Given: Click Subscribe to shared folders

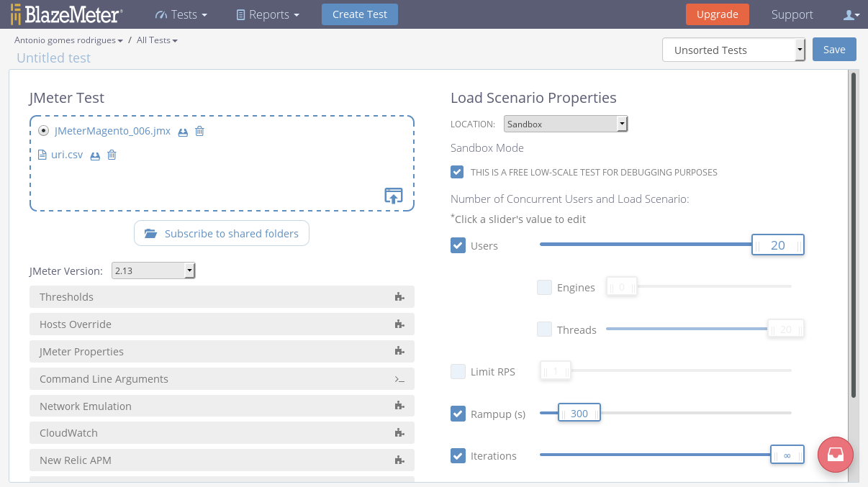Looking at the screenshot, I should (222, 234).
